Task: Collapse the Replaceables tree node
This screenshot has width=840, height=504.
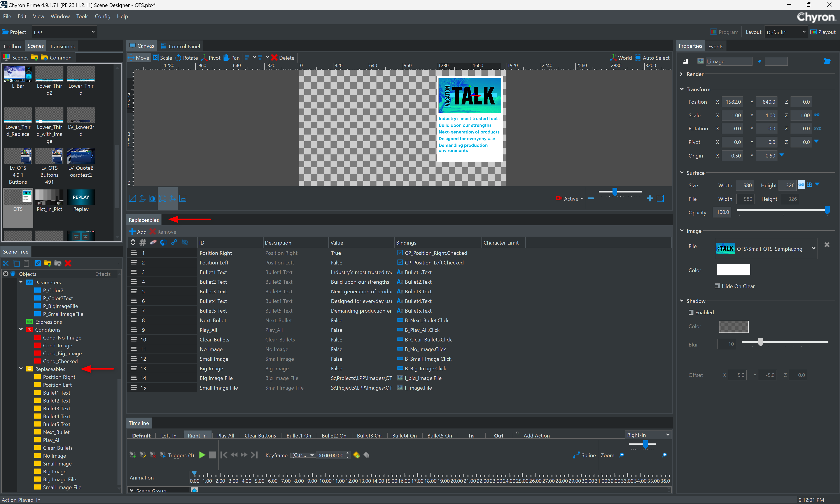Action: click(x=21, y=369)
